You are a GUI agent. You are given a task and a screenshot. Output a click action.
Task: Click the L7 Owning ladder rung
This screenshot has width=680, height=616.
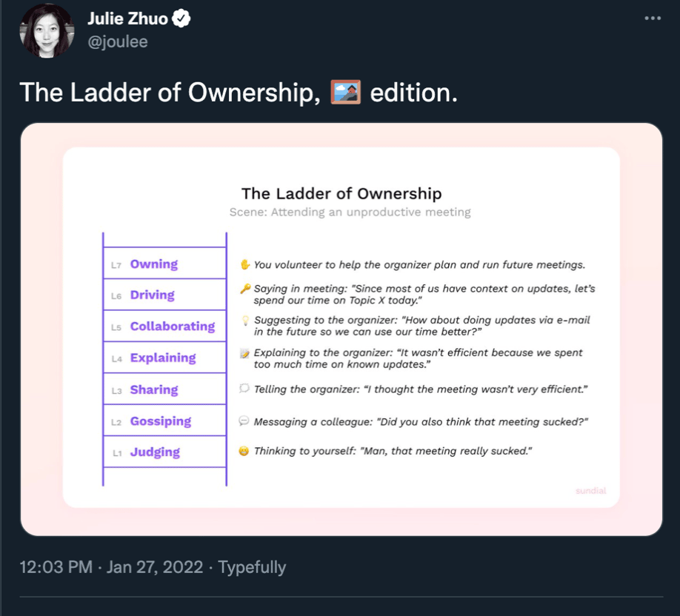coord(164,263)
